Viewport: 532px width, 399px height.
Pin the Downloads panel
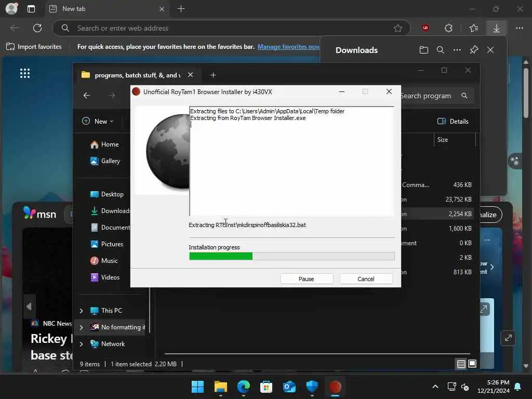pos(474,50)
